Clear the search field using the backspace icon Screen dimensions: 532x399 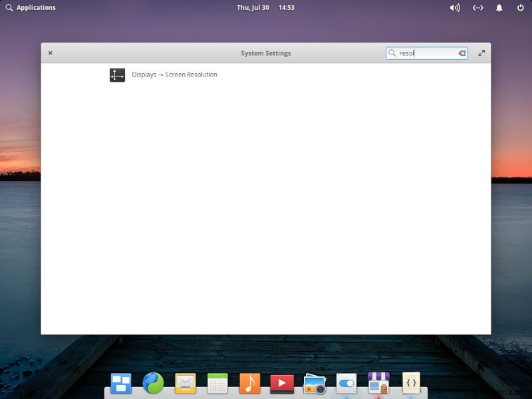462,53
